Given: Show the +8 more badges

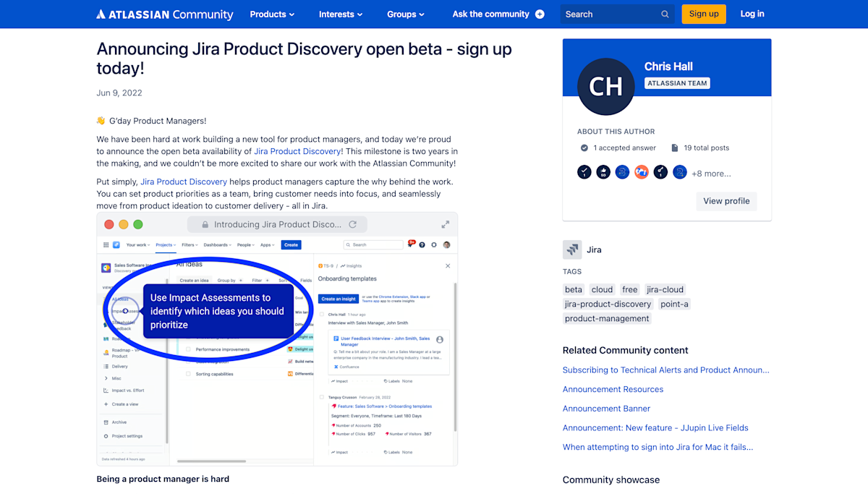Looking at the screenshot, I should [x=711, y=174].
